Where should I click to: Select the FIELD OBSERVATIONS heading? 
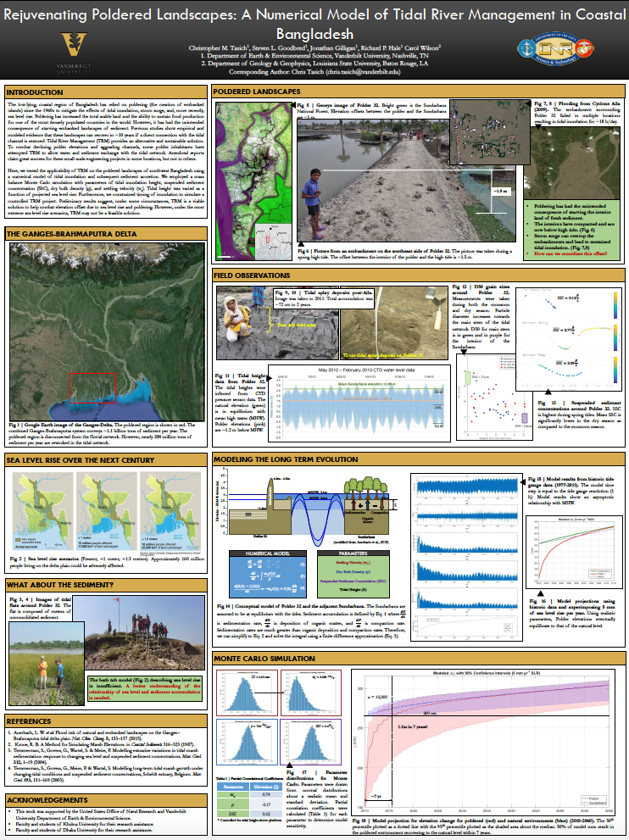coord(418,275)
